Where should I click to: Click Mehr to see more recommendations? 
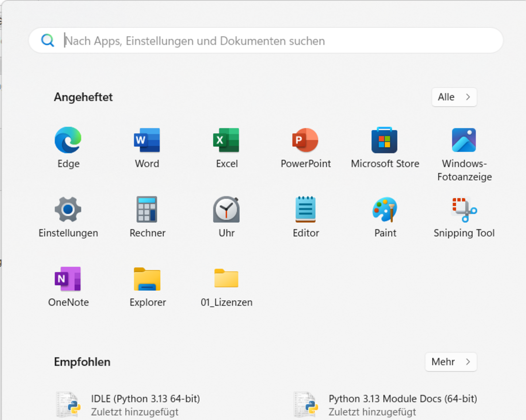tap(451, 362)
